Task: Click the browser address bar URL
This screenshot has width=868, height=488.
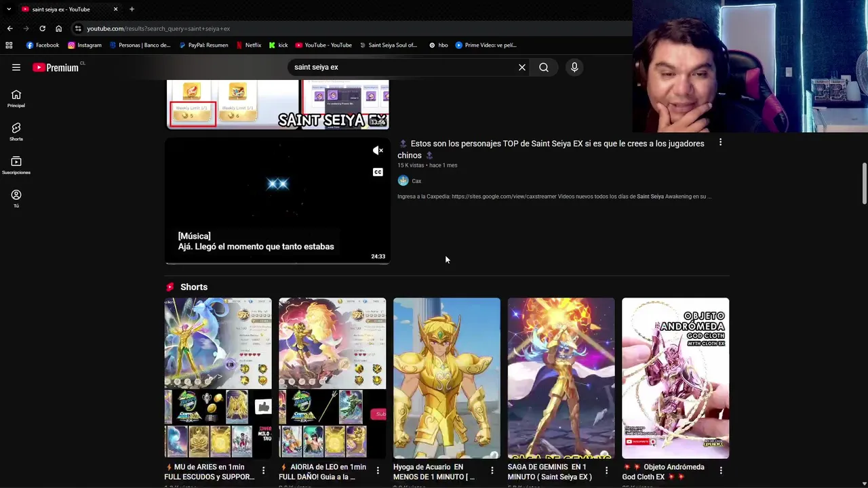Action: (x=158, y=28)
